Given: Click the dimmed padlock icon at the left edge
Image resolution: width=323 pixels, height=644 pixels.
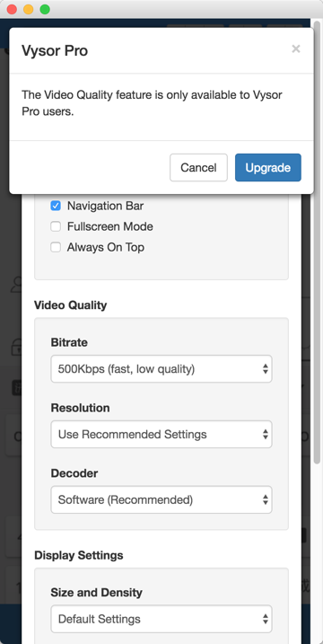Looking at the screenshot, I should [15, 348].
